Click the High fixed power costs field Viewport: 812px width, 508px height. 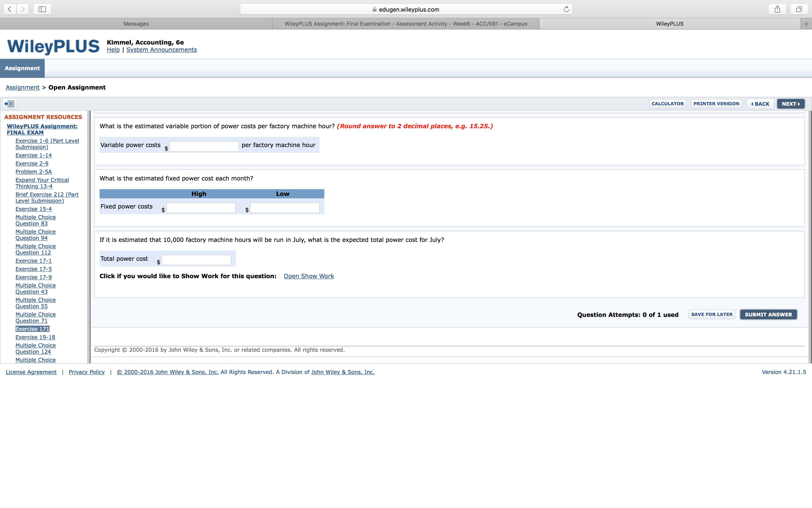201,208
